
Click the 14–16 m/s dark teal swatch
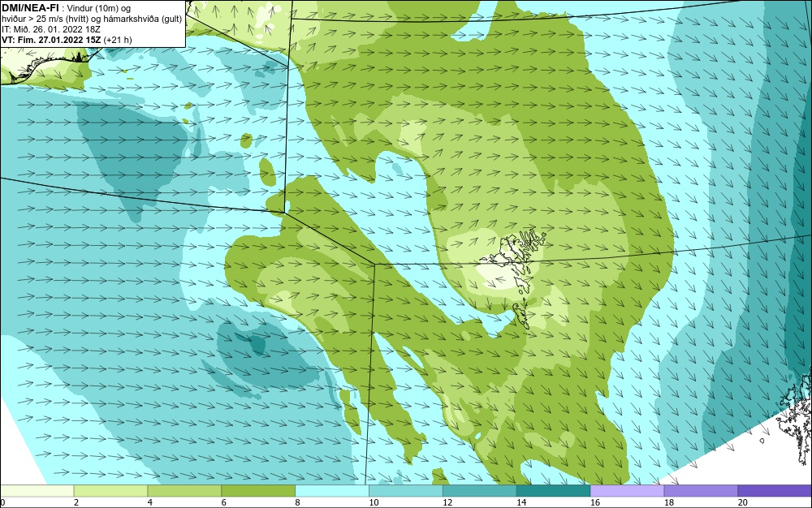554,490
